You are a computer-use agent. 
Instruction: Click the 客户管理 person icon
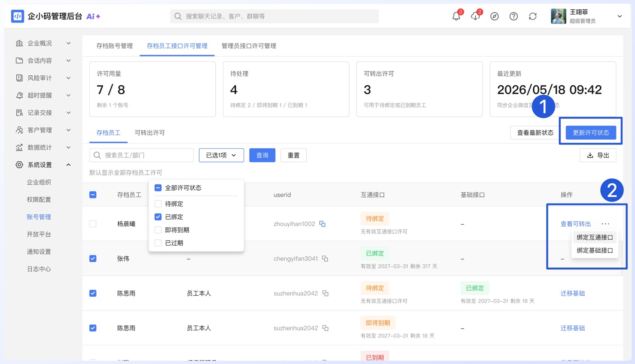click(19, 130)
